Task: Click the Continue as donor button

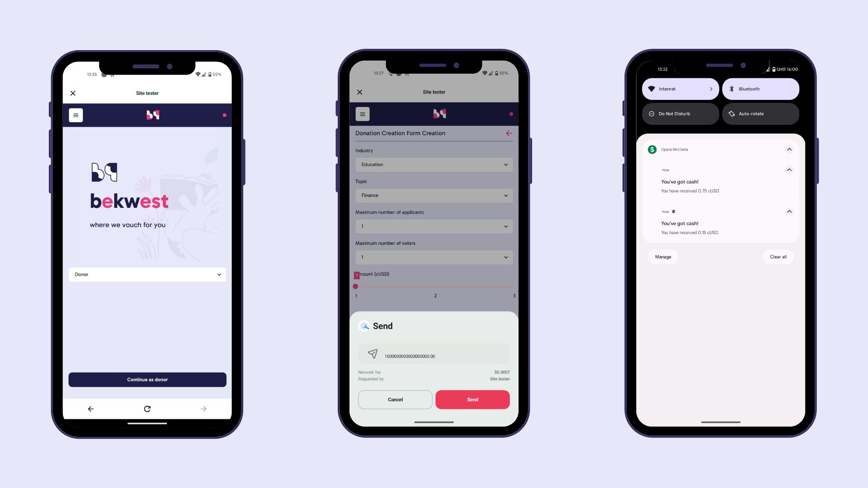Action: click(146, 380)
